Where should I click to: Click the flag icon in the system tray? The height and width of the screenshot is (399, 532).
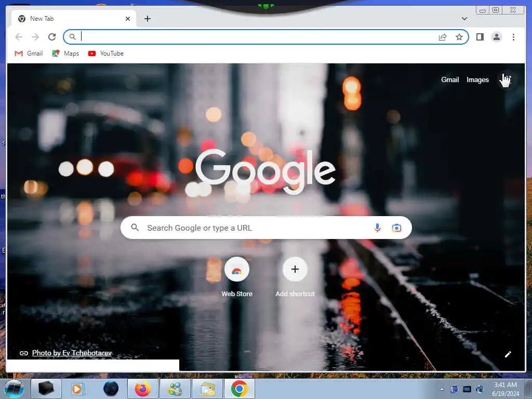pyautogui.click(x=454, y=389)
